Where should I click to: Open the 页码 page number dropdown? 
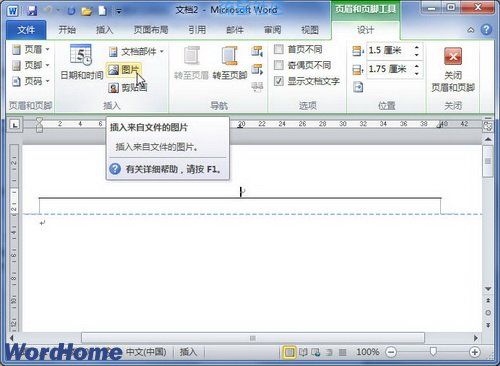click(30, 81)
